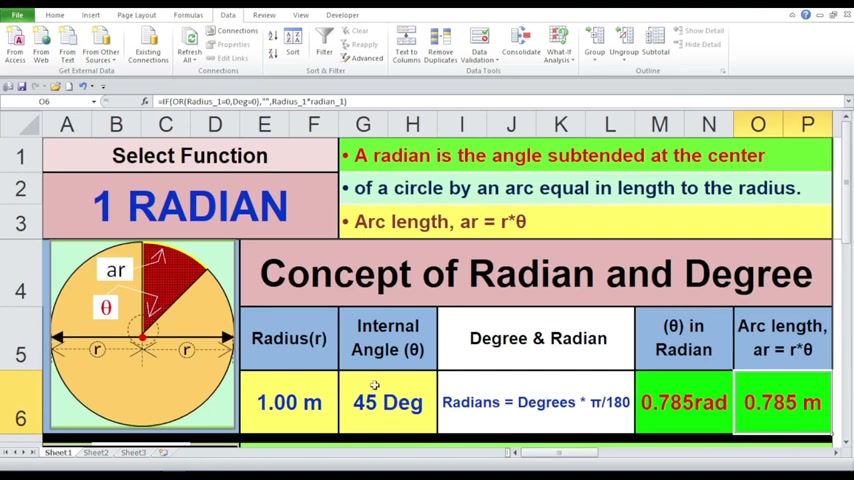Screen dimensions: 854x480
Task: Open the Undo history dropdown arrow
Action: [x=92, y=86]
